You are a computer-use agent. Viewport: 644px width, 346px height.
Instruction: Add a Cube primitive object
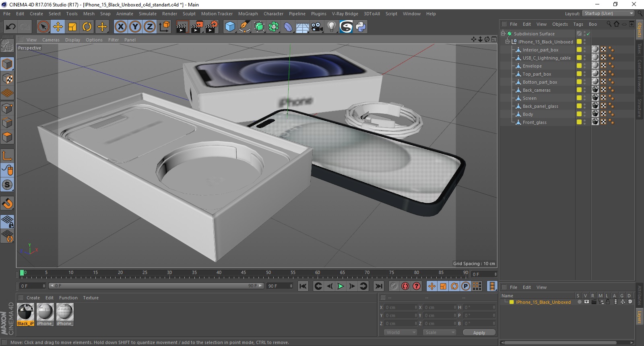[230, 27]
